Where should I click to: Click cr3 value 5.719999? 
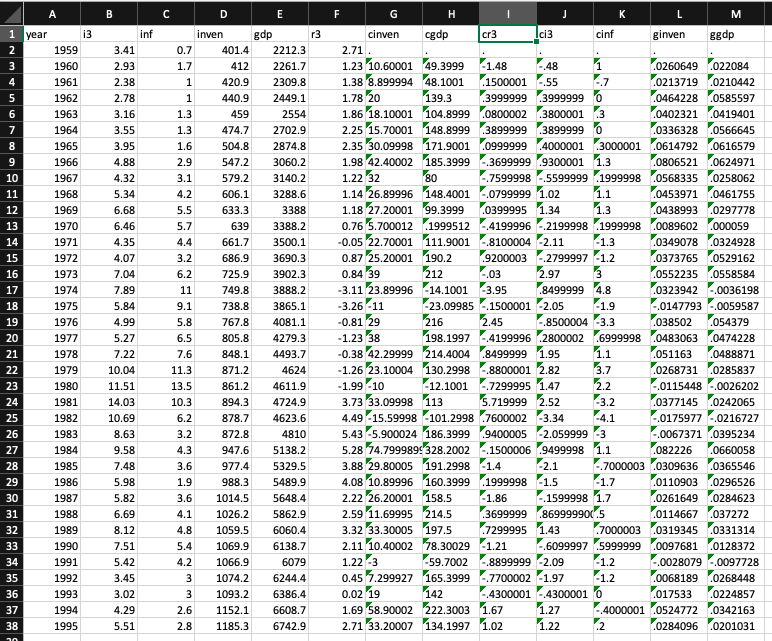pos(508,402)
